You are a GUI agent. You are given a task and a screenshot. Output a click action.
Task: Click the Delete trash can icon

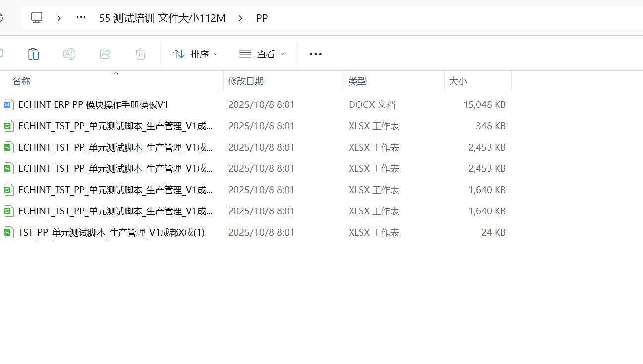point(141,54)
